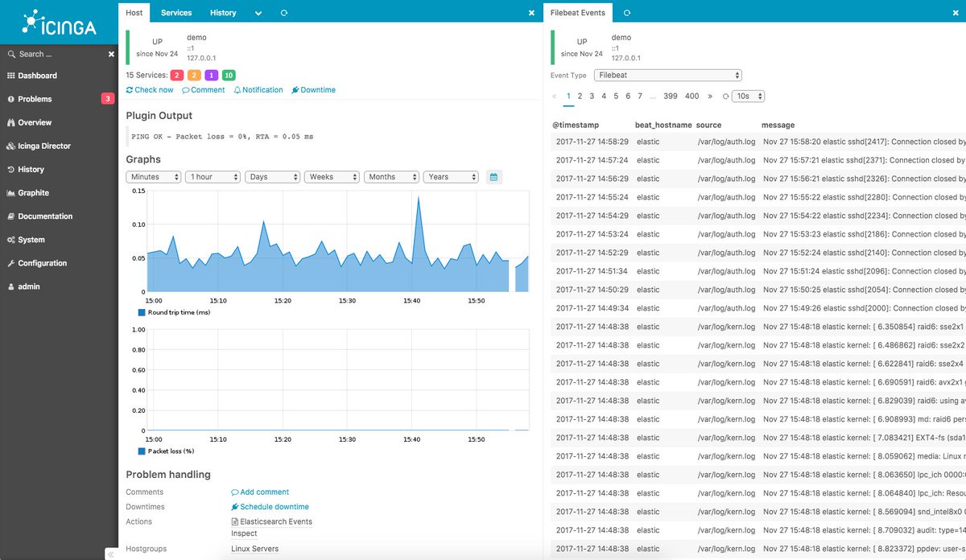Close the Host panel with X
The height and width of the screenshot is (560, 966).
pyautogui.click(x=531, y=13)
